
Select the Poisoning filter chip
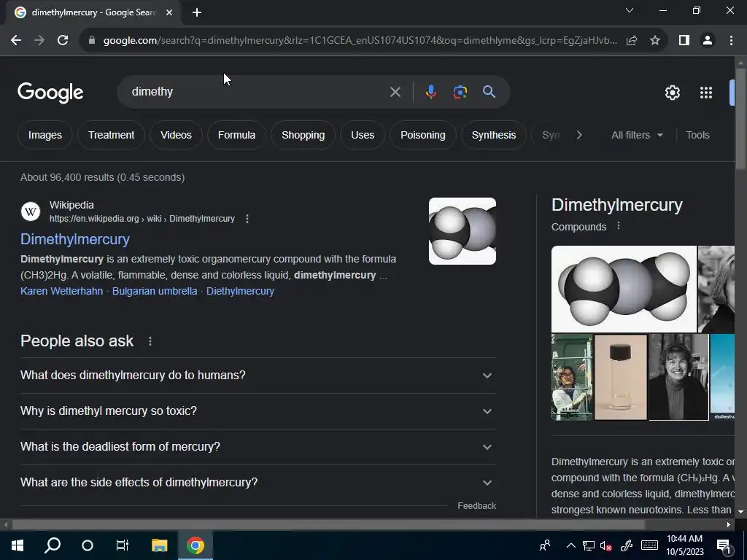pos(423,135)
